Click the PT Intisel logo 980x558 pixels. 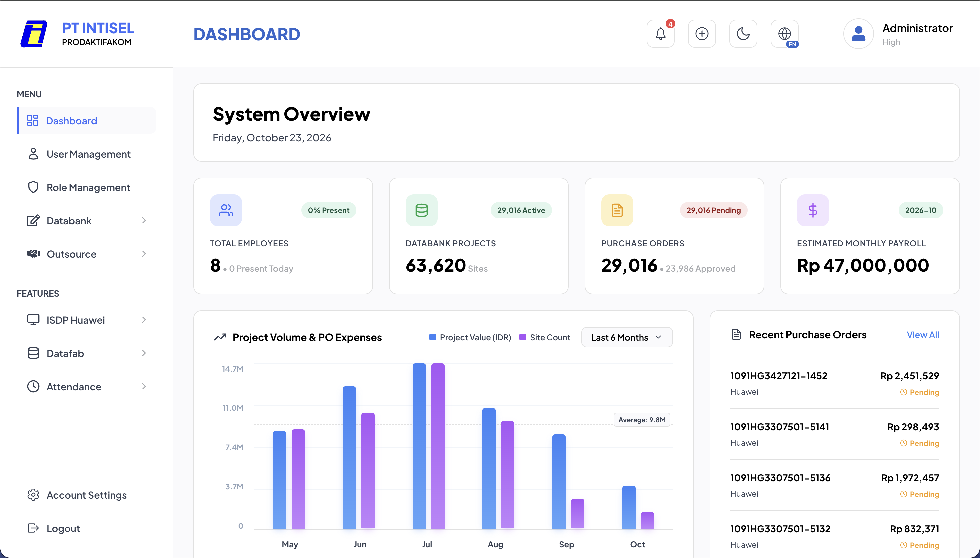(x=34, y=34)
